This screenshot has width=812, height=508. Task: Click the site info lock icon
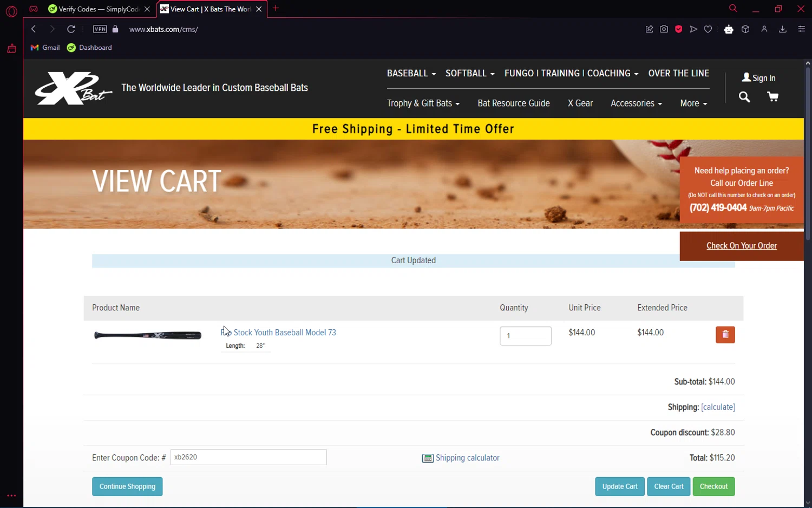click(115, 29)
